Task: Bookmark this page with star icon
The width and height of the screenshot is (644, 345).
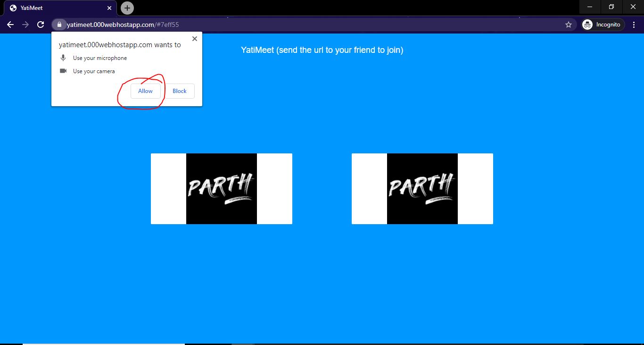Action: (568, 25)
